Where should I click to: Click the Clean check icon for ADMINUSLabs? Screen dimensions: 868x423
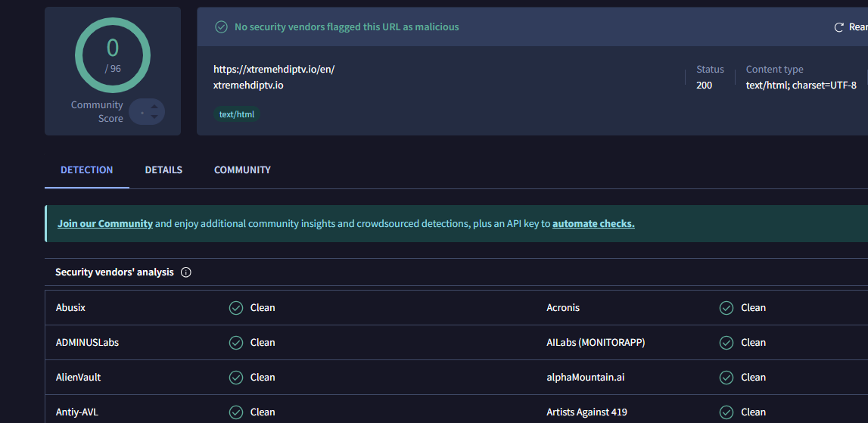pyautogui.click(x=236, y=343)
